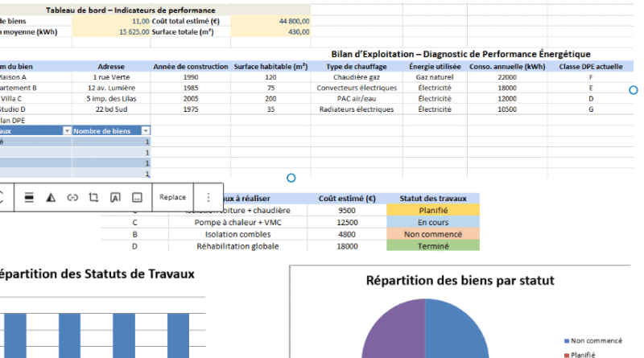Add text over image using the A icon
This screenshot has width=644, height=358.
point(115,197)
